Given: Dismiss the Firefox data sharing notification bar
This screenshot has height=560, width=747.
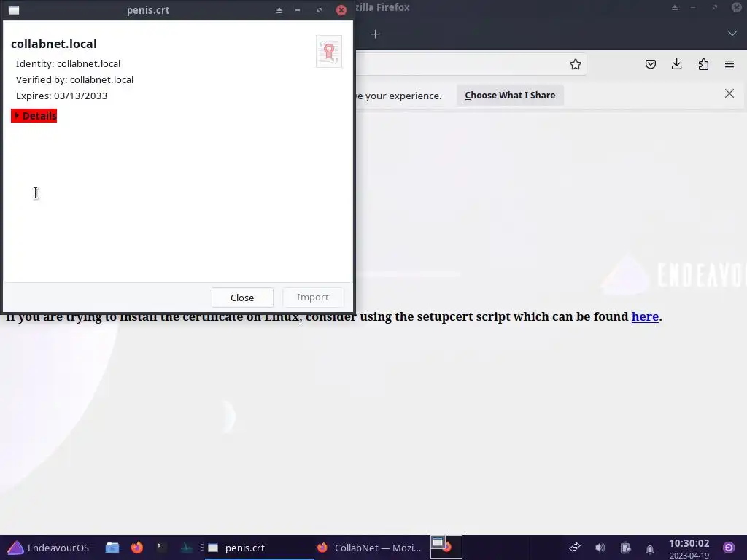Looking at the screenshot, I should click(x=729, y=94).
